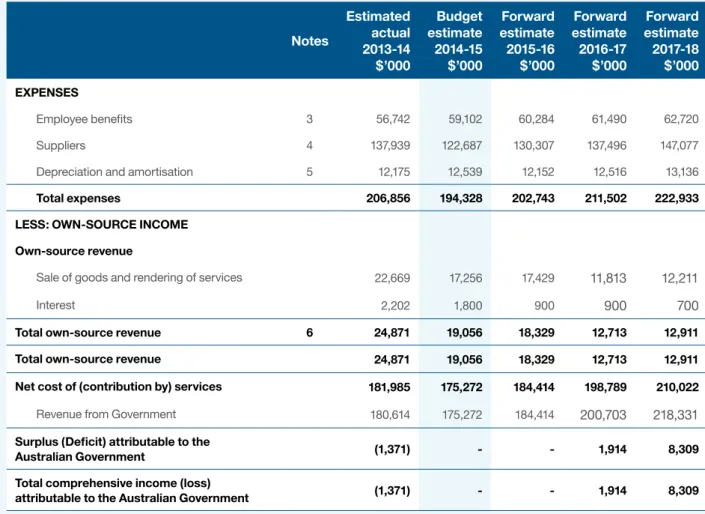Click Revenue from Government figure 218,331

pos(675,415)
